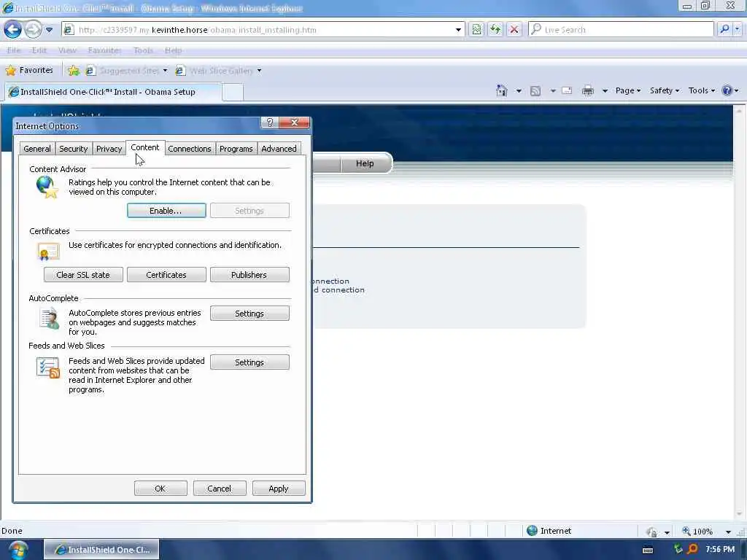Open the Safety command bar menu
Screen dimensions: 747x560
pyautogui.click(x=664, y=90)
